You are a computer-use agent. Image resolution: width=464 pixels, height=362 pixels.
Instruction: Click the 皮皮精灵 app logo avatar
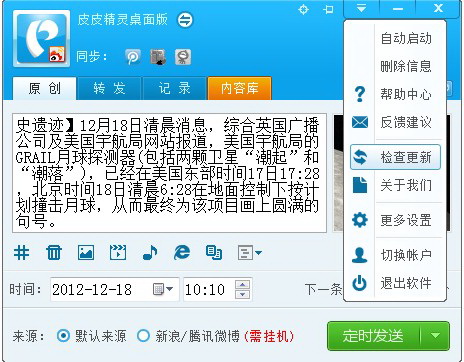tap(41, 39)
